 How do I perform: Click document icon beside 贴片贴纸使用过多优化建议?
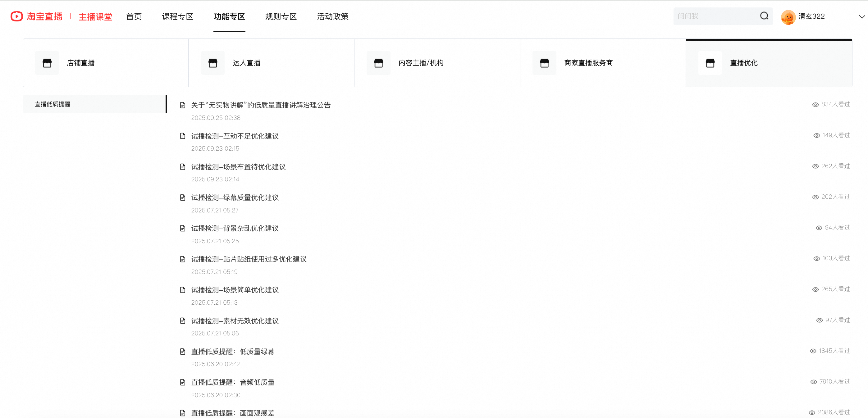[183, 259]
